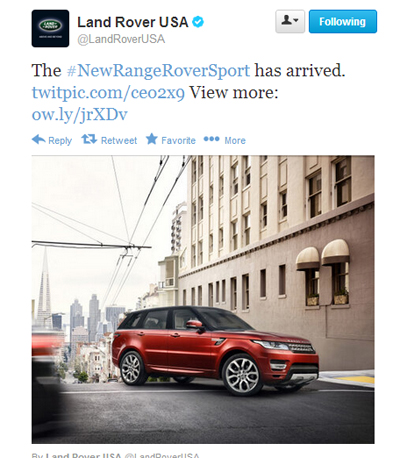Screen dimensions: 400x458
Task: Open the user actions dropdown button
Action: [290, 22]
